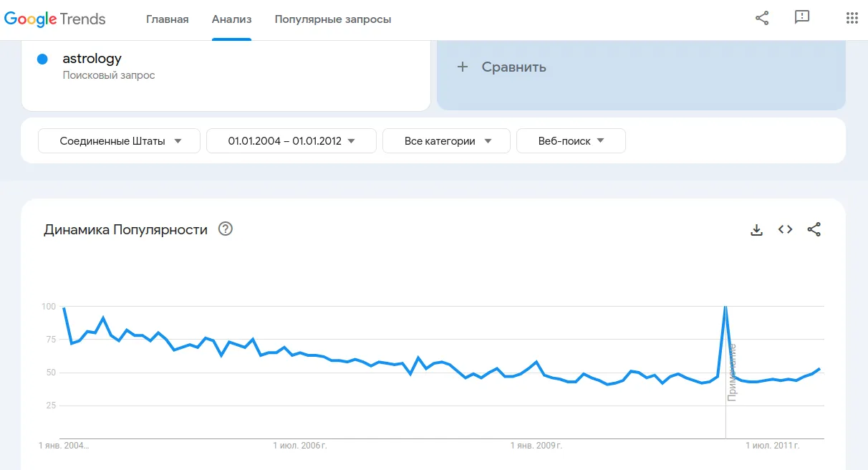The image size is (868, 470).
Task: Switch to the Анализ tab
Action: [231, 19]
